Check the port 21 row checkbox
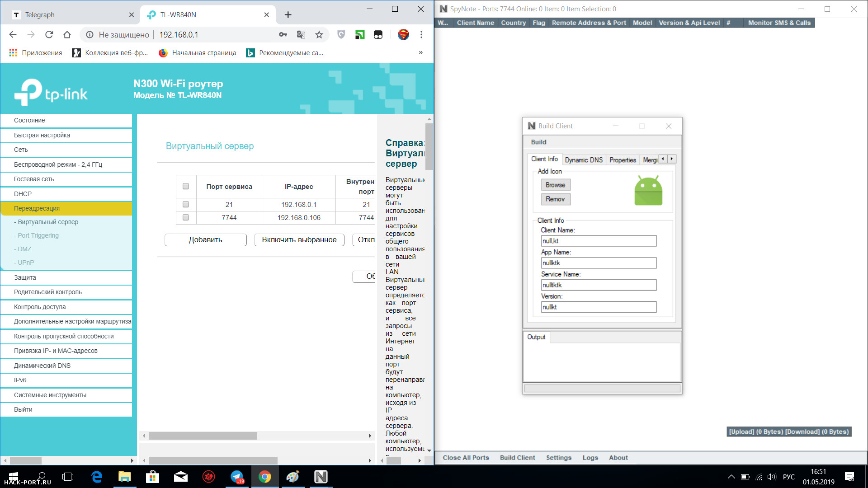Screen dimensions: 868x488 [x=186, y=204]
